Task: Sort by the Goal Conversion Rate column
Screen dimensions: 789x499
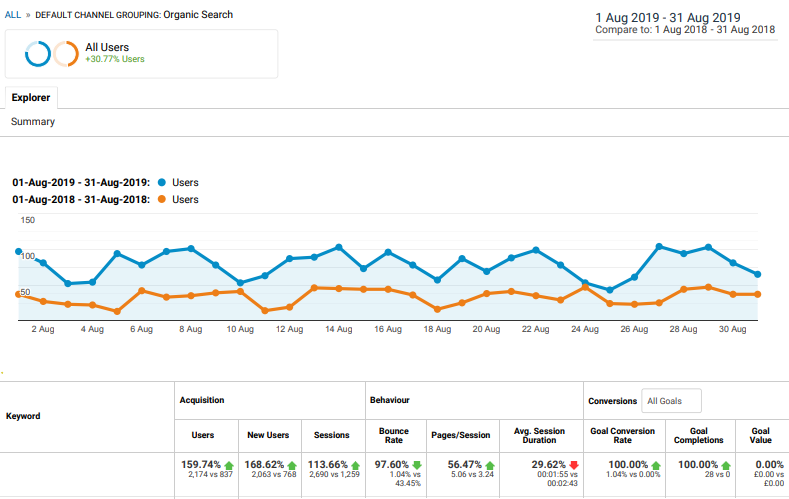Action: click(x=622, y=436)
